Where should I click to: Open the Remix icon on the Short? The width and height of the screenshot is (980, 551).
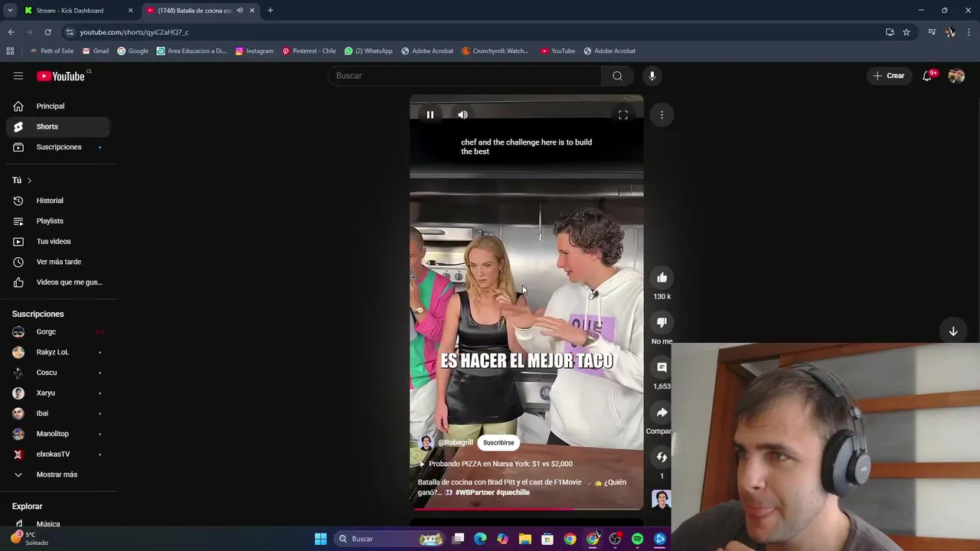[x=662, y=457]
